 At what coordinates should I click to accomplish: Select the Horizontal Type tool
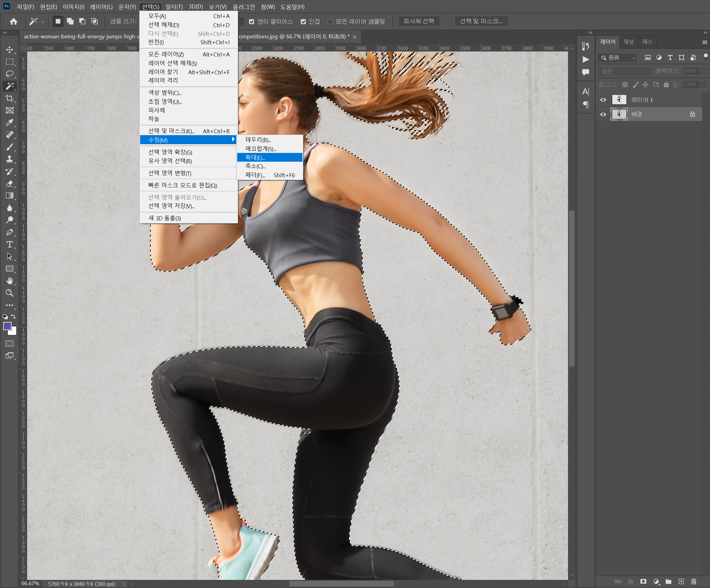(x=9, y=244)
